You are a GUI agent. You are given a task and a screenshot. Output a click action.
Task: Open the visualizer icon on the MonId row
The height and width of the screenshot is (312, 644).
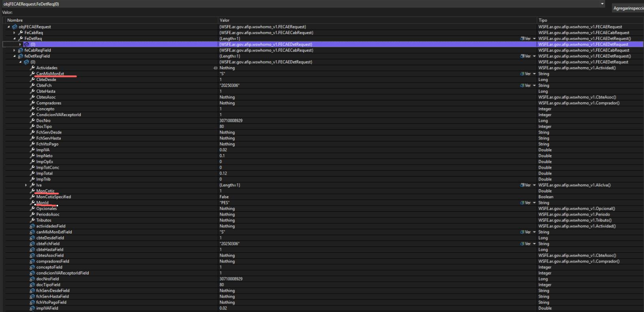click(x=522, y=203)
